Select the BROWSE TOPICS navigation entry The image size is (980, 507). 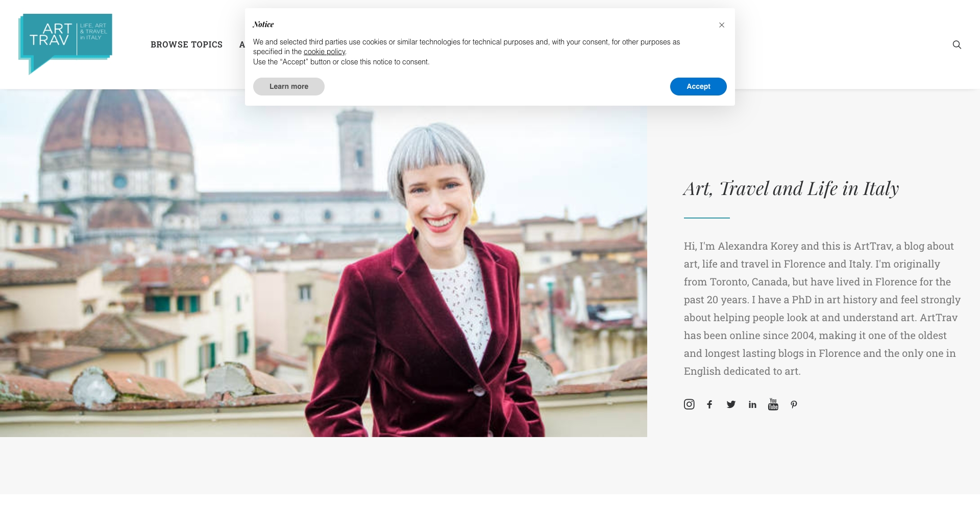(186, 44)
